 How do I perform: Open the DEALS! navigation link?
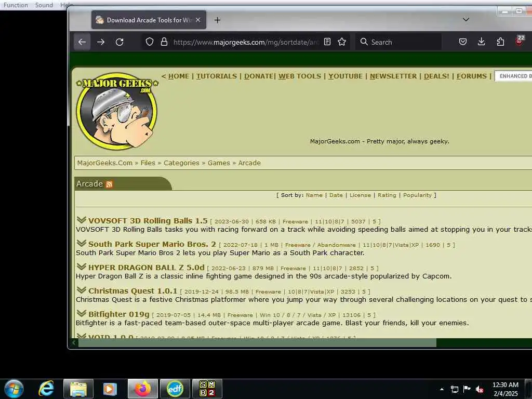[x=436, y=76]
